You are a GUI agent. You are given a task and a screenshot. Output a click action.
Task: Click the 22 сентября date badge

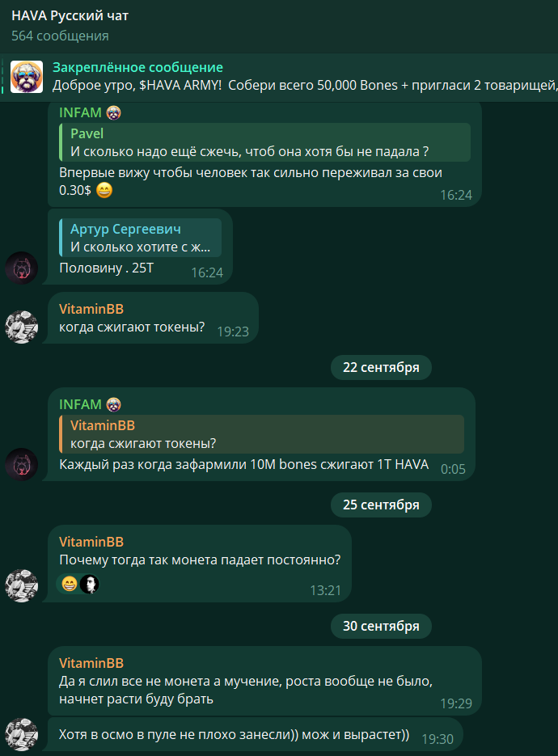381,367
